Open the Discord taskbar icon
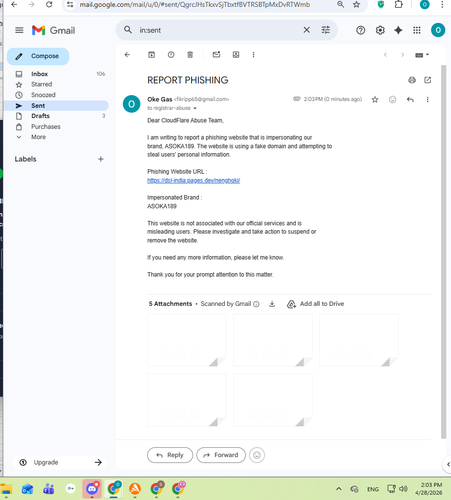Viewport: 451px width, 500px height. click(x=92, y=489)
